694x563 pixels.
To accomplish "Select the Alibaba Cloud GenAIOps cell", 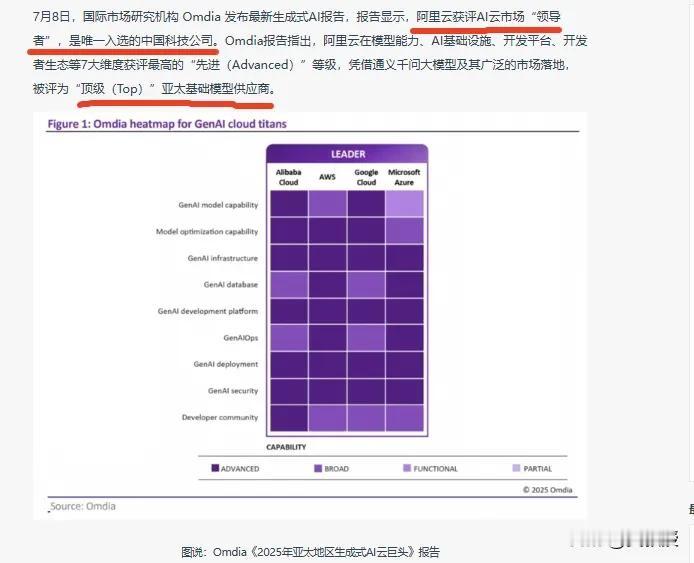I will (289, 338).
